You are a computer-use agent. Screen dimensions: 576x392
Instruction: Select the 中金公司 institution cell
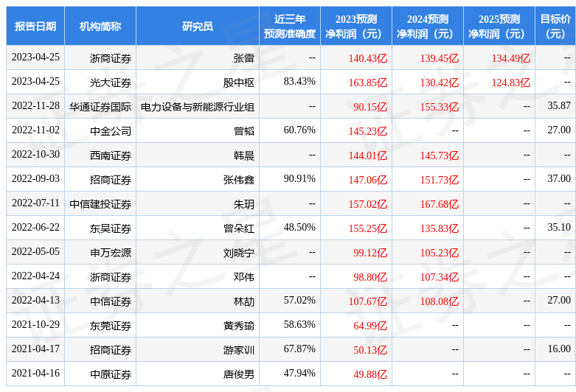point(111,131)
